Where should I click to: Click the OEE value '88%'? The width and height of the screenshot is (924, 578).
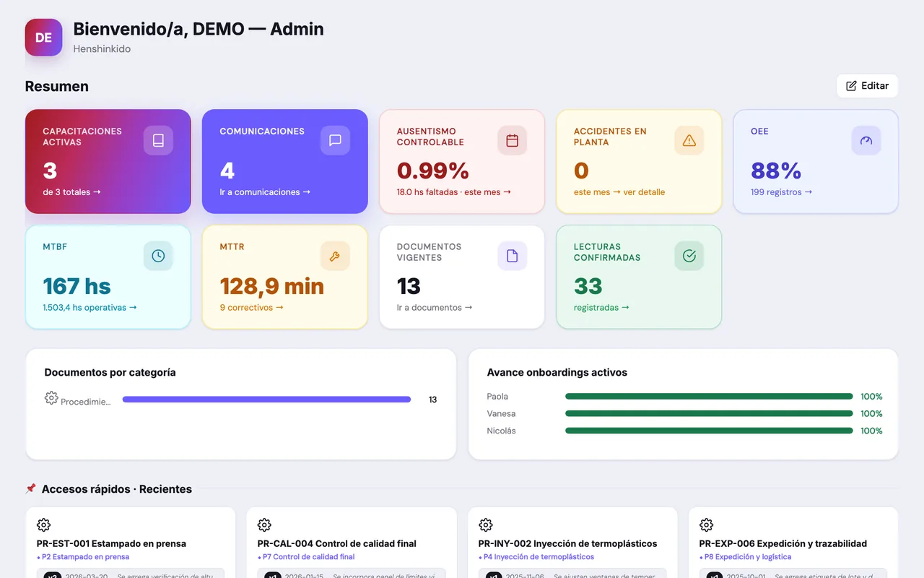(x=776, y=171)
